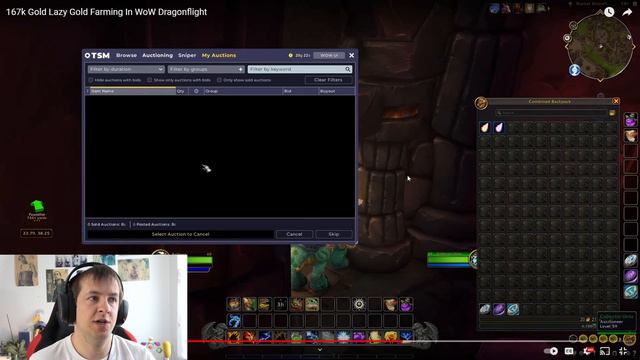Close the TSM auction window
Image resolution: width=640 pixels, height=360 pixels.
(x=351, y=55)
